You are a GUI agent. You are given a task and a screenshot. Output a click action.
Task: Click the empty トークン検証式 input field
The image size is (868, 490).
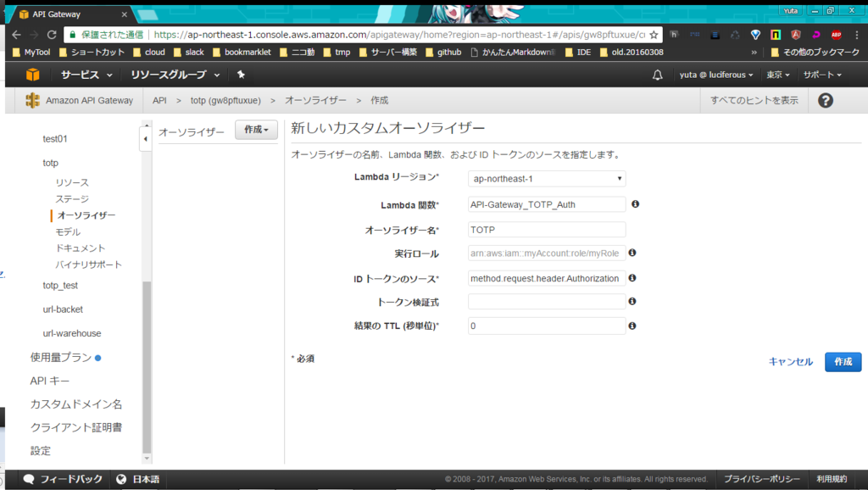547,301
